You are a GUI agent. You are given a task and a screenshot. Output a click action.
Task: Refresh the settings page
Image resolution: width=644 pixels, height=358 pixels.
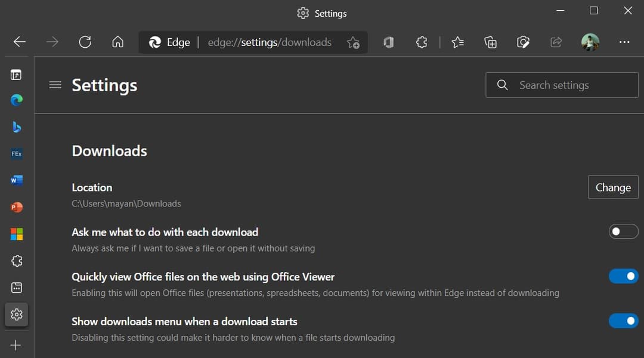click(x=85, y=42)
